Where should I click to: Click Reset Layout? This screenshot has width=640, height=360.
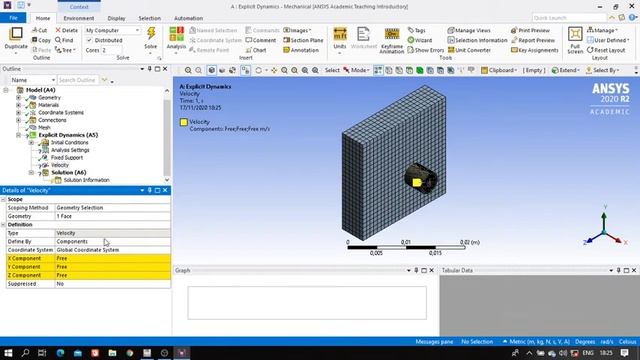click(606, 50)
